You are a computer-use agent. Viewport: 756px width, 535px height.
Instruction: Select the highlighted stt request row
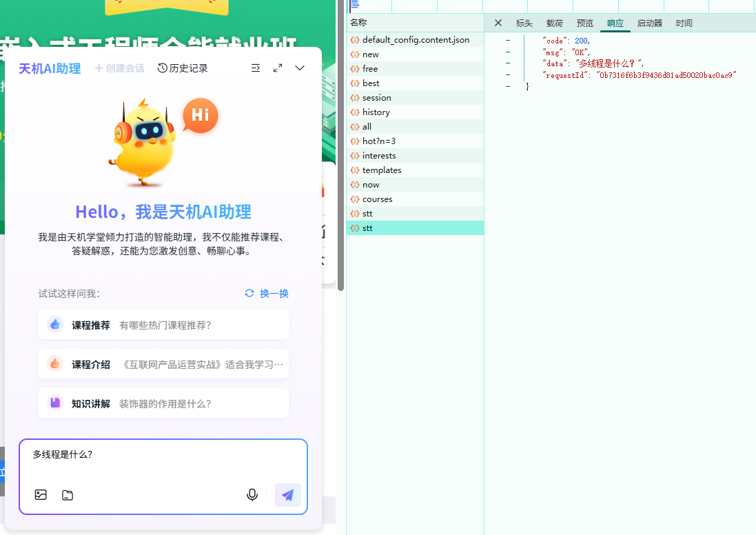415,228
